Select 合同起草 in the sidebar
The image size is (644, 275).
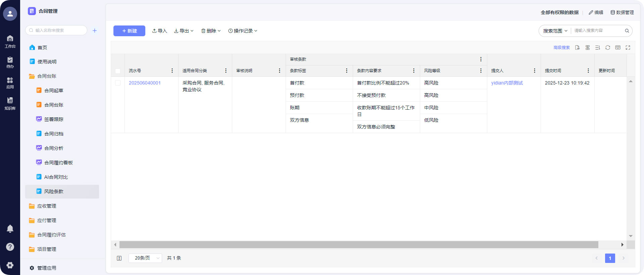tap(54, 91)
